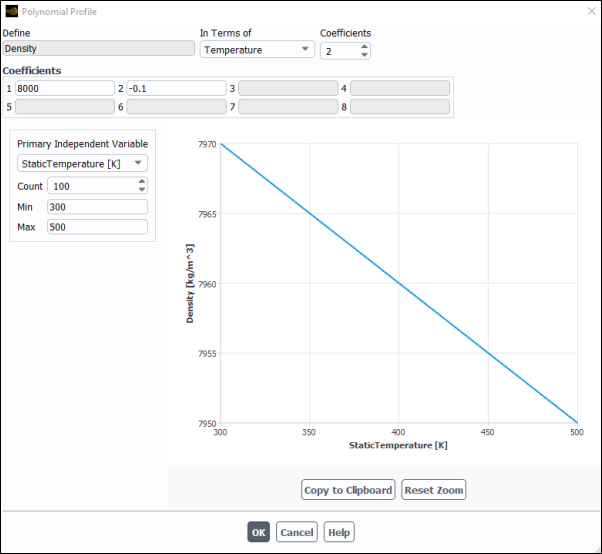Expand the Primary Independent Variable dropdown
This screenshot has height=554, width=602.
[x=82, y=163]
